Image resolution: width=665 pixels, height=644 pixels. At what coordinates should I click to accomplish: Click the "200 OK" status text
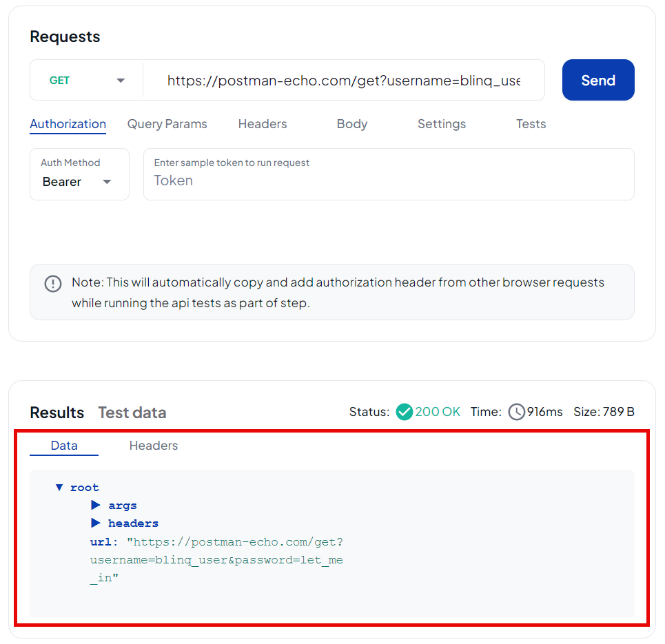pyautogui.click(x=438, y=412)
